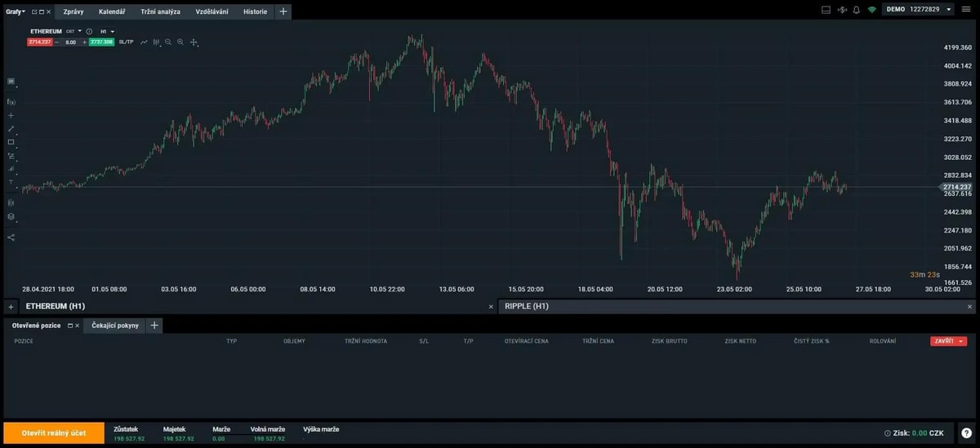Close the Otevřené pozice panel
Image resolution: width=980 pixels, height=448 pixels.
78,326
